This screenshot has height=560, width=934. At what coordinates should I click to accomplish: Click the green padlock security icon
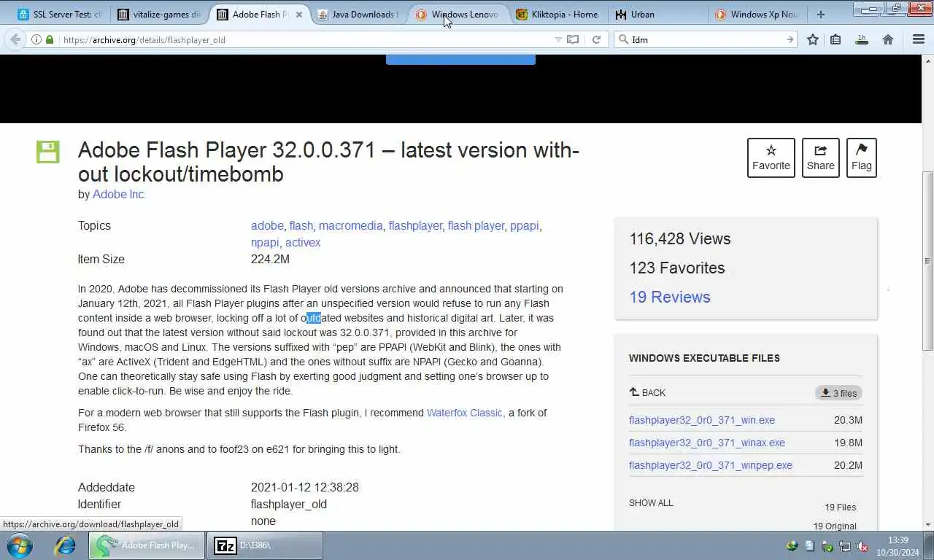click(x=50, y=39)
